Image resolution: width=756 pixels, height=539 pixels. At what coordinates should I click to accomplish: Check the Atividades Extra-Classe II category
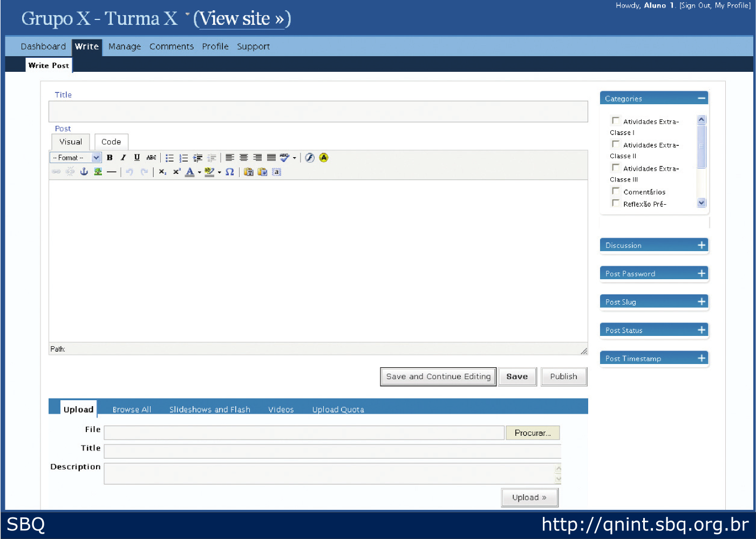coord(615,144)
